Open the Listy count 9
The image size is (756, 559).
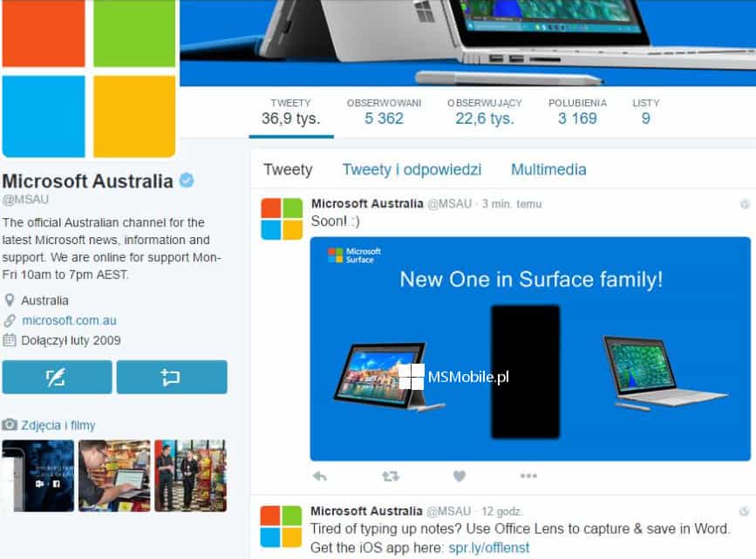645,112
